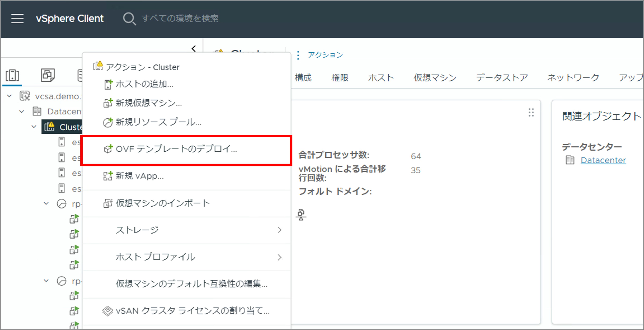
Task: Choose OVF テンプレートのデプロイ menu entry
Action: pyautogui.click(x=186, y=149)
